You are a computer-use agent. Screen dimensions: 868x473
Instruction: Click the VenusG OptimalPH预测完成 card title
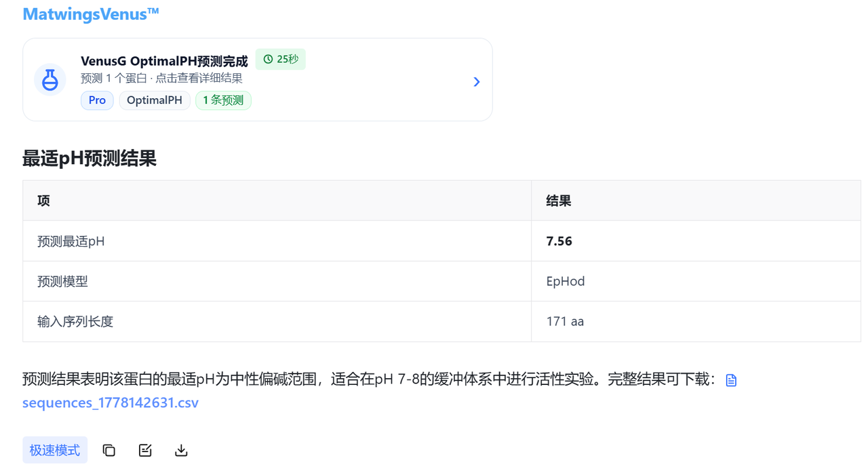point(164,62)
